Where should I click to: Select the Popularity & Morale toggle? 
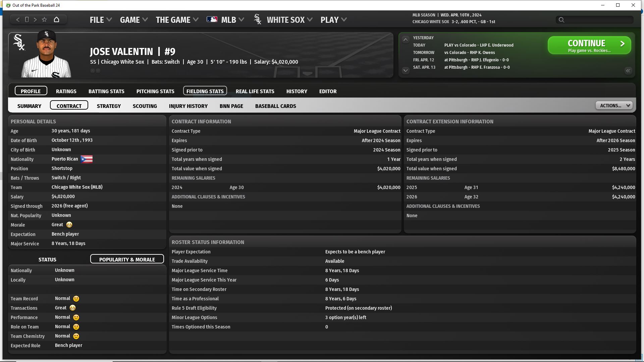(x=127, y=259)
